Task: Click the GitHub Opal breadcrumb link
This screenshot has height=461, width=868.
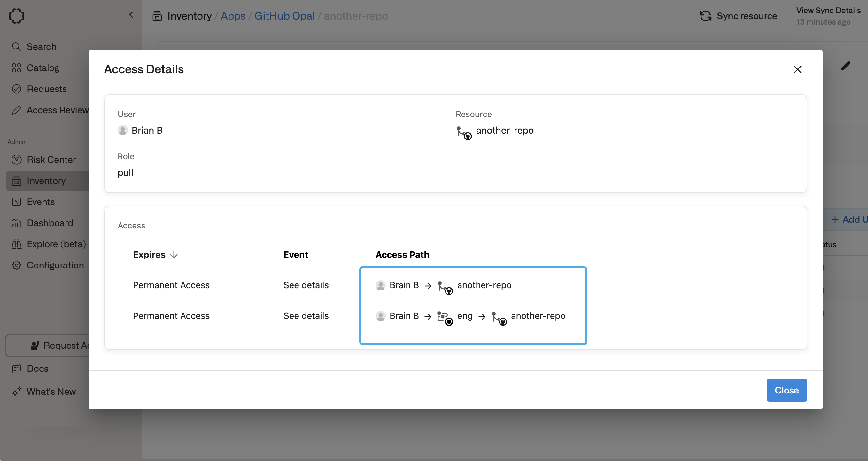Action: pos(284,16)
